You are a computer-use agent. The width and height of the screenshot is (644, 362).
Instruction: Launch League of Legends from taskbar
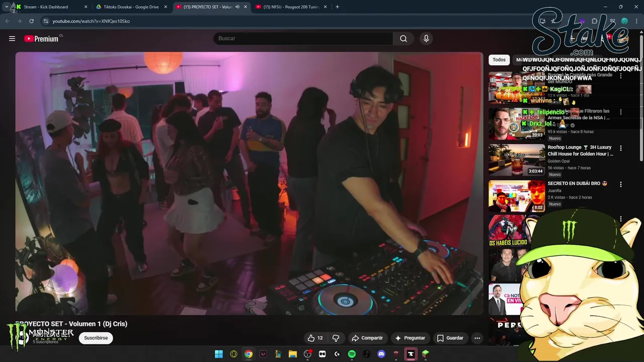click(278, 354)
